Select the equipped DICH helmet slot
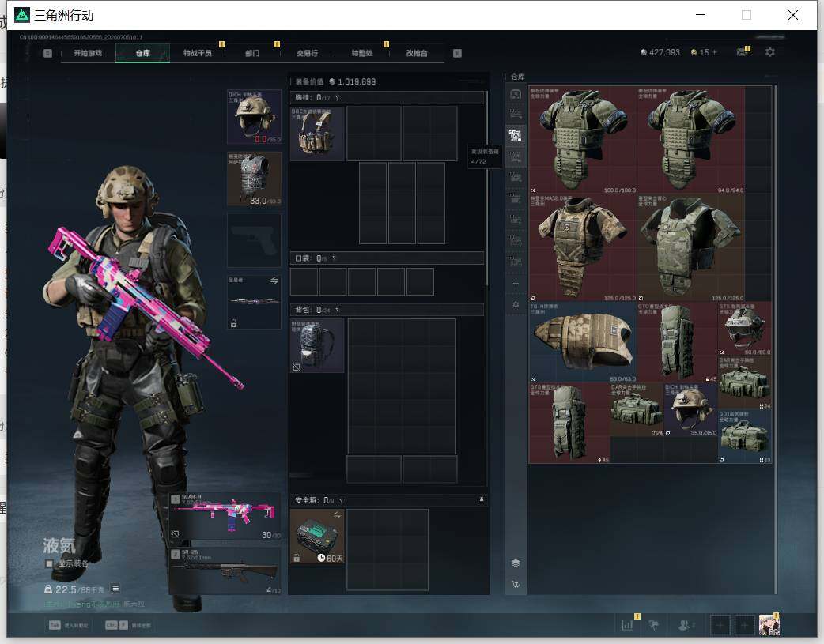The height and width of the screenshot is (644, 824). [255, 117]
